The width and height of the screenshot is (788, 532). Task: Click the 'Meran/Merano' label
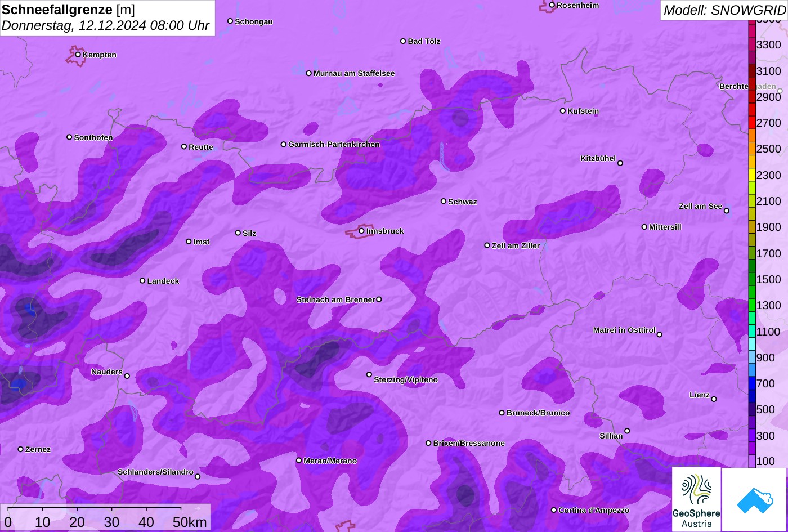tap(330, 461)
